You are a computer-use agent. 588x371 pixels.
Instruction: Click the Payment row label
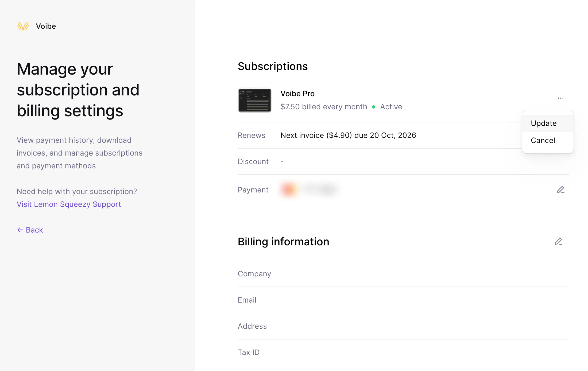click(253, 190)
